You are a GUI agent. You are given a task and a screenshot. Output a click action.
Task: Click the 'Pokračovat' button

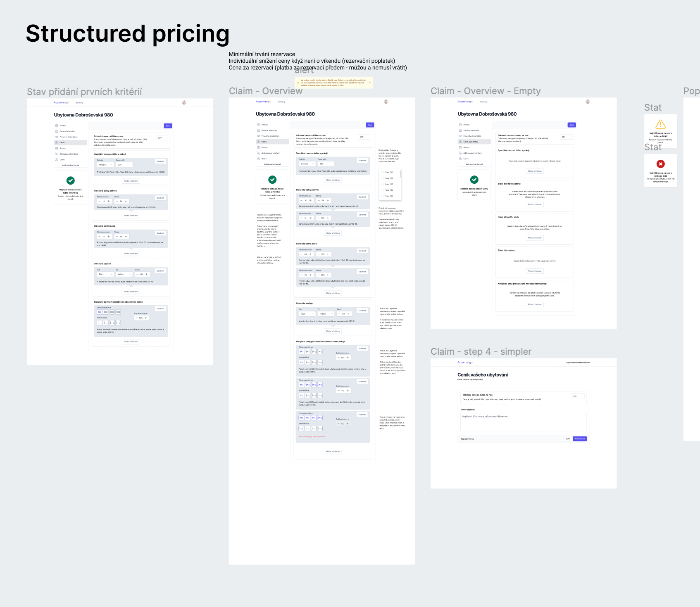[580, 439]
